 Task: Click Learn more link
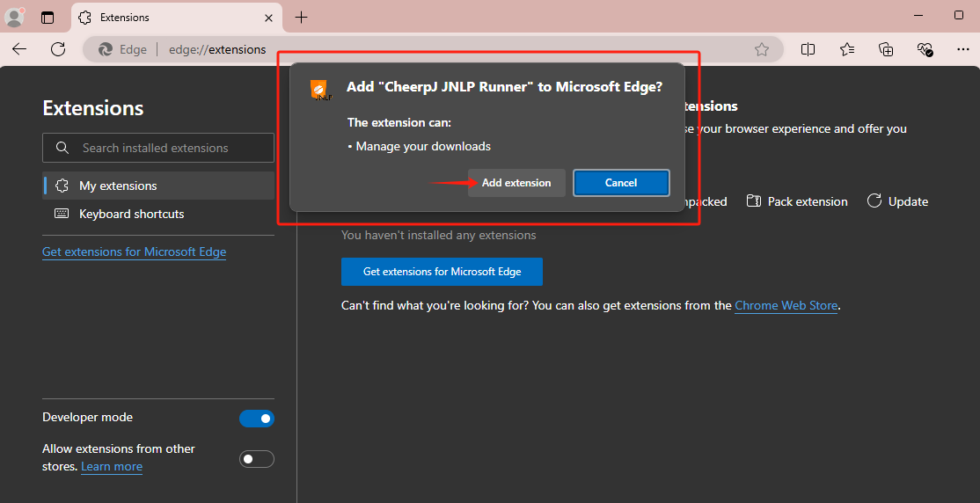tap(112, 467)
